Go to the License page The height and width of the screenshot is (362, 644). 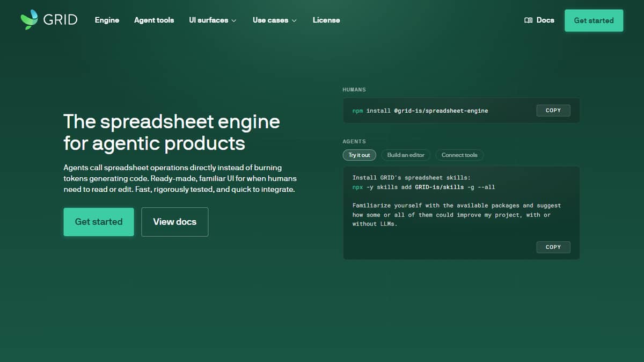pyautogui.click(x=326, y=20)
